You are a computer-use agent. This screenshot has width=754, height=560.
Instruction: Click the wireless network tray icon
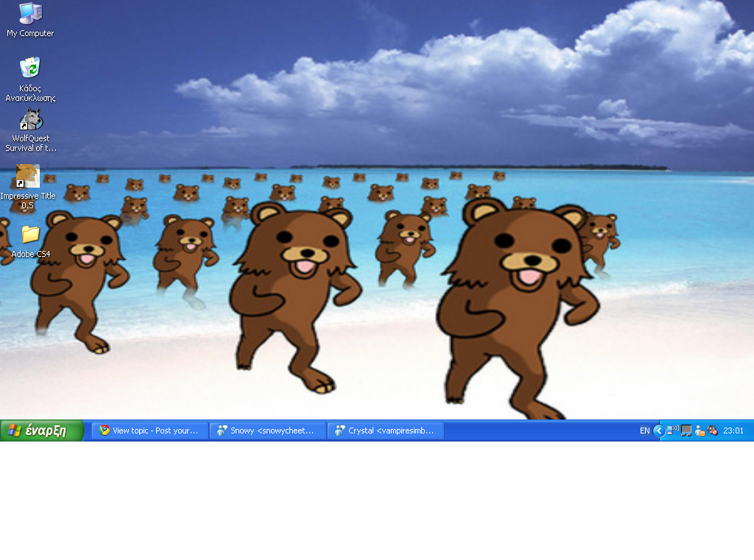coord(673,430)
